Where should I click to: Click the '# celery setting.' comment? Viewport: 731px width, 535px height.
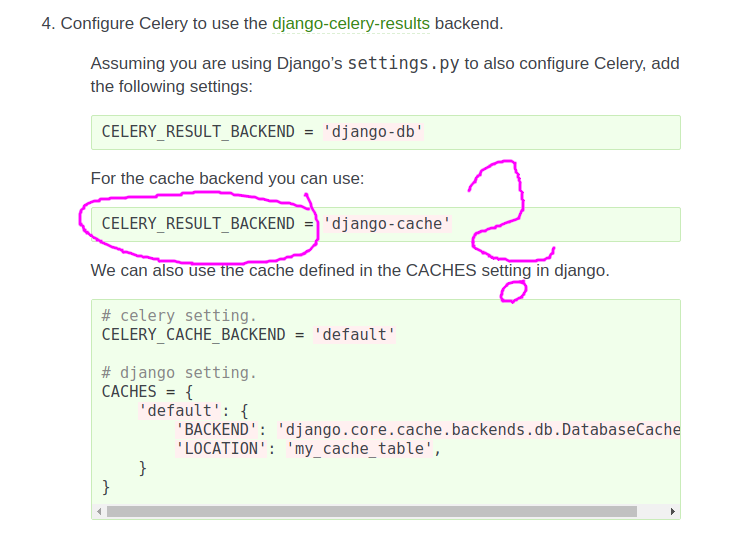click(179, 316)
